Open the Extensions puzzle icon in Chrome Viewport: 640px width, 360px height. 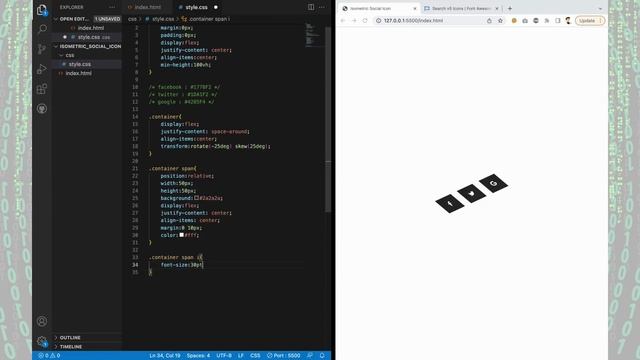[x=547, y=20]
